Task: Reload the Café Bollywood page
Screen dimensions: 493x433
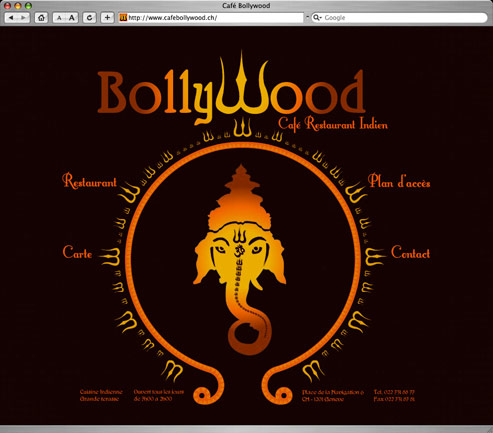Action: [x=89, y=18]
